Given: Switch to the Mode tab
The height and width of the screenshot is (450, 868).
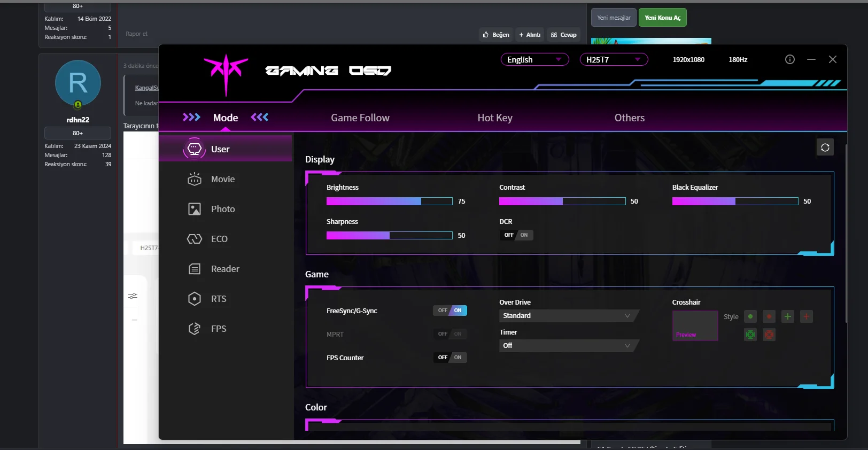Looking at the screenshot, I should coord(226,118).
